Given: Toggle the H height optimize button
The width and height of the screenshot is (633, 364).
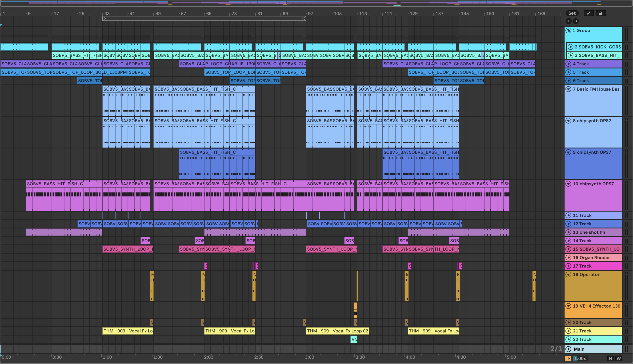Looking at the screenshot, I should (x=610, y=358).
